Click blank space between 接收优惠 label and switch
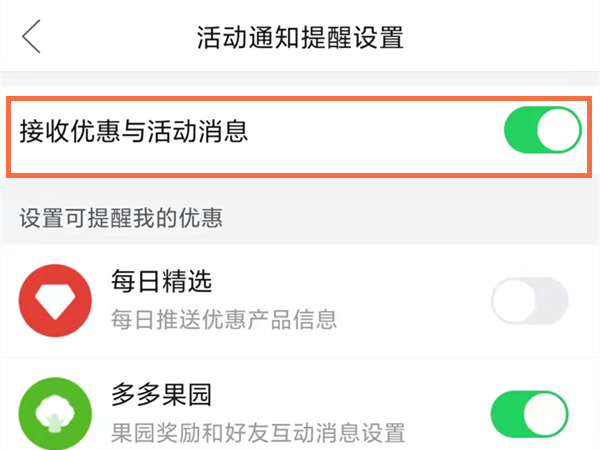This screenshot has height=450, width=600. (375, 131)
